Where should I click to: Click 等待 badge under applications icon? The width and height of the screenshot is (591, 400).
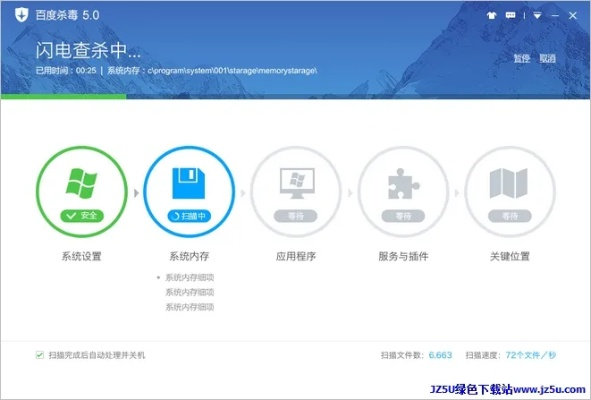tap(296, 216)
